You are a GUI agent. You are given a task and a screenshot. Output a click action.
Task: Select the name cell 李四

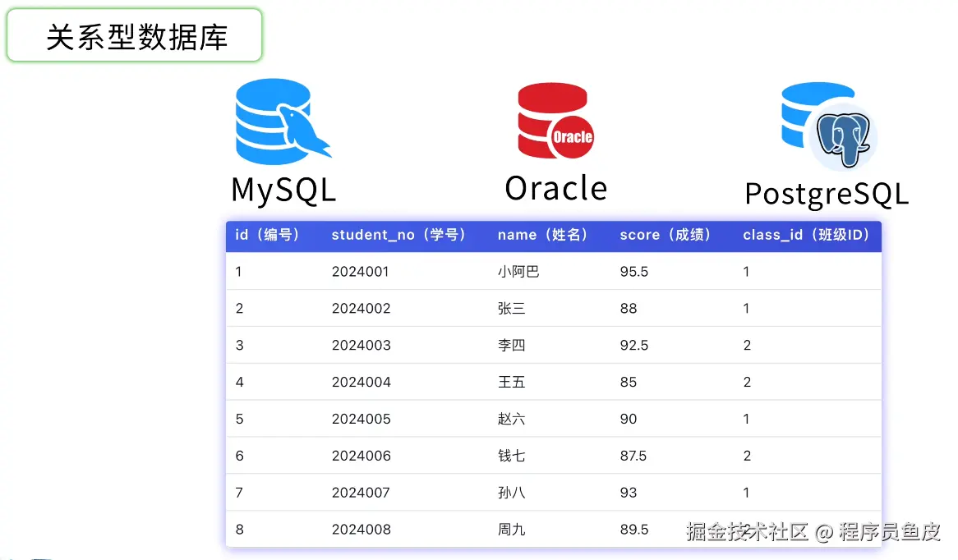pos(511,345)
